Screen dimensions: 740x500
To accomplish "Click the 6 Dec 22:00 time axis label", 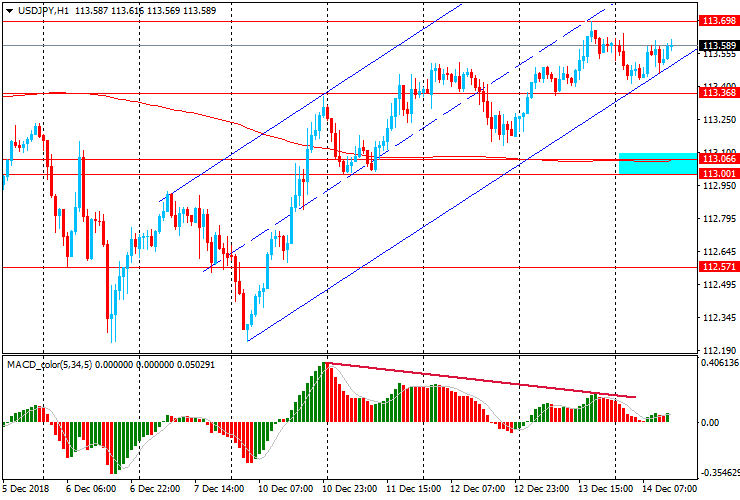I will coord(155,488).
